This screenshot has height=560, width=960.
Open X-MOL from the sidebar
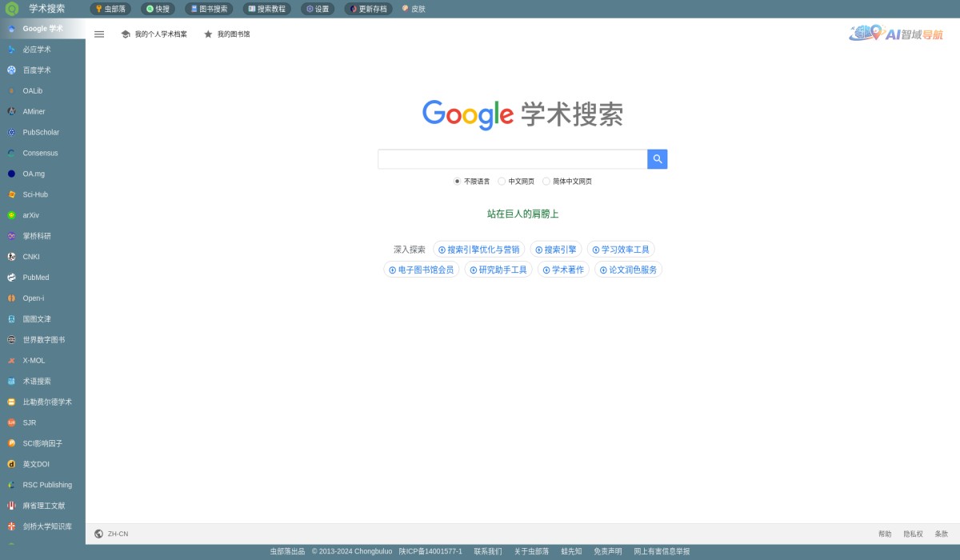(x=33, y=360)
